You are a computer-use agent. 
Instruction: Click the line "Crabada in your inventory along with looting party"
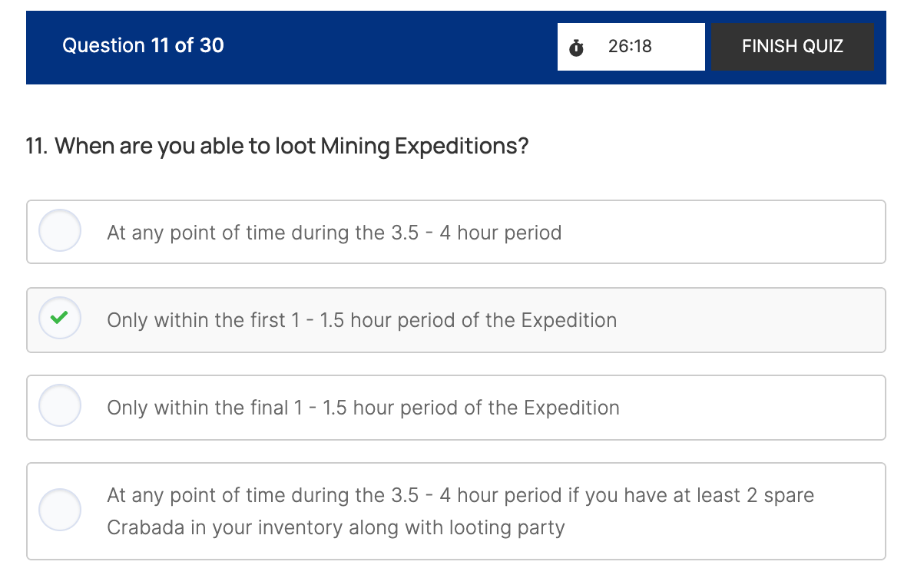coord(336,527)
